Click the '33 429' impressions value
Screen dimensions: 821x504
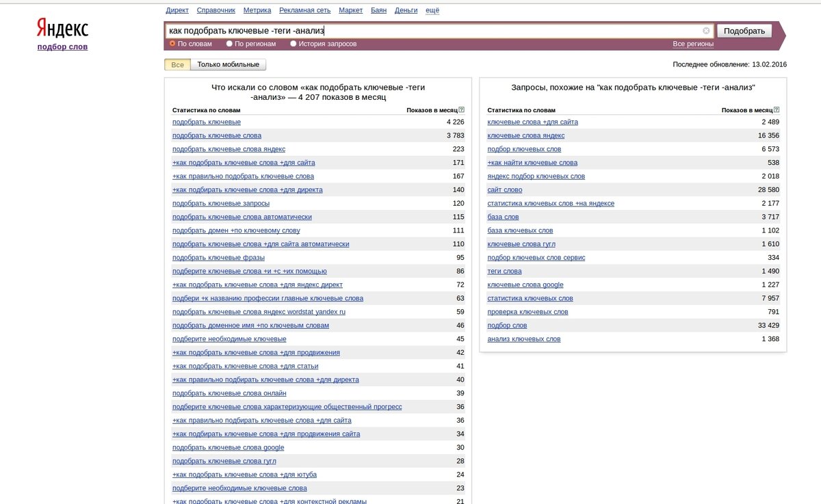pos(768,326)
